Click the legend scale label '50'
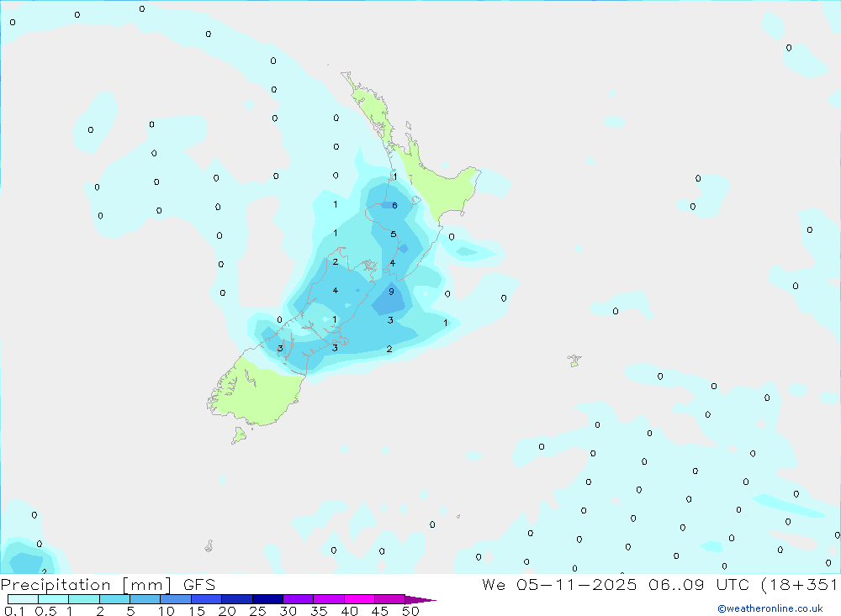841x616 pixels. click(x=410, y=611)
